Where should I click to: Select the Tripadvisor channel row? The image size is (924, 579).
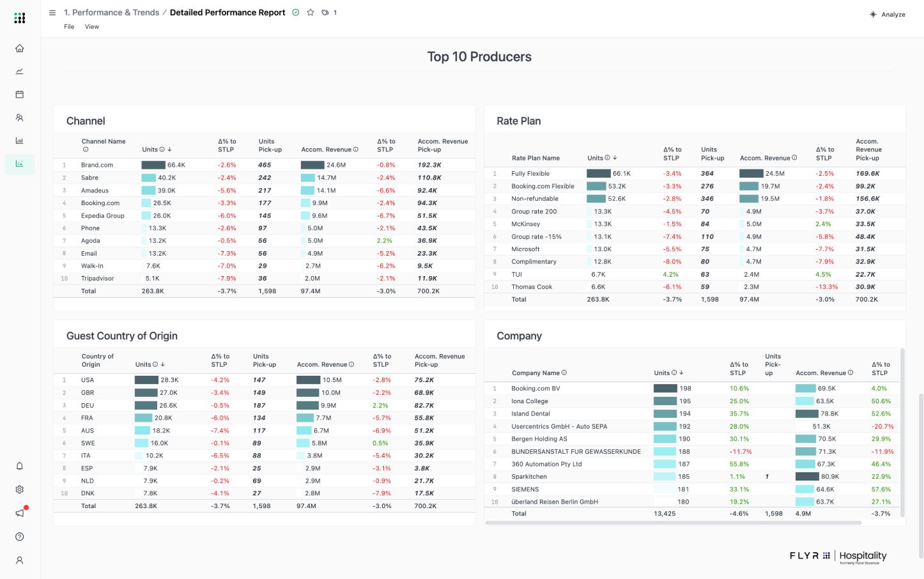click(264, 279)
